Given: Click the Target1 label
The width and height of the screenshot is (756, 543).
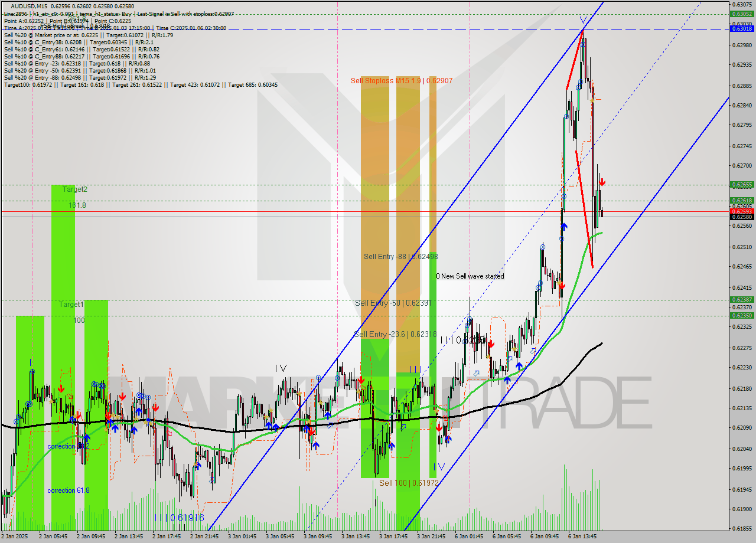Looking at the screenshot, I should click(x=71, y=305).
